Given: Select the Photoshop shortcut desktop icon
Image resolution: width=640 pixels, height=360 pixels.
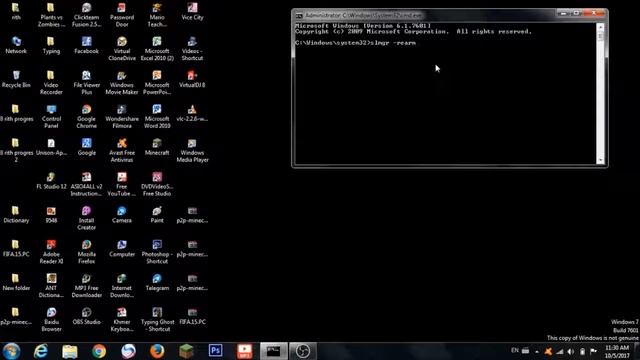Looking at the screenshot, I should point(157,252).
